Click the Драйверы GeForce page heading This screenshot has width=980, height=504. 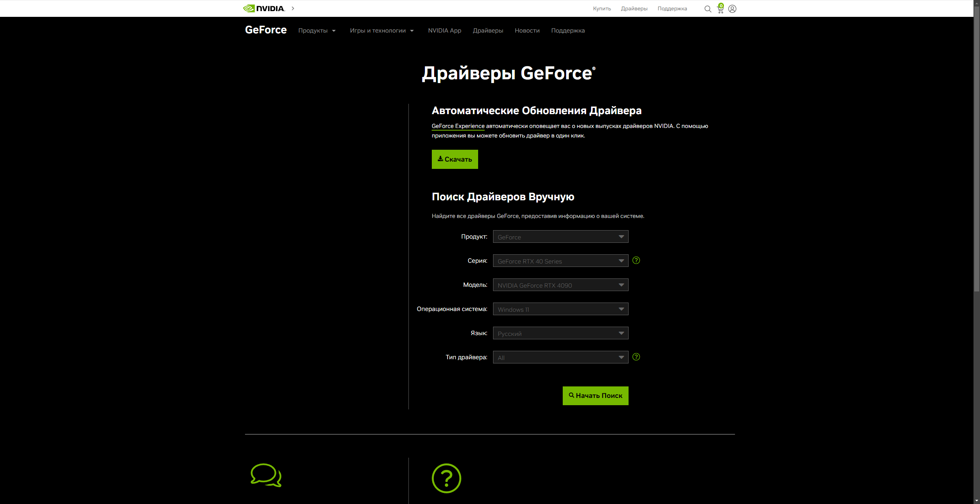coord(508,73)
